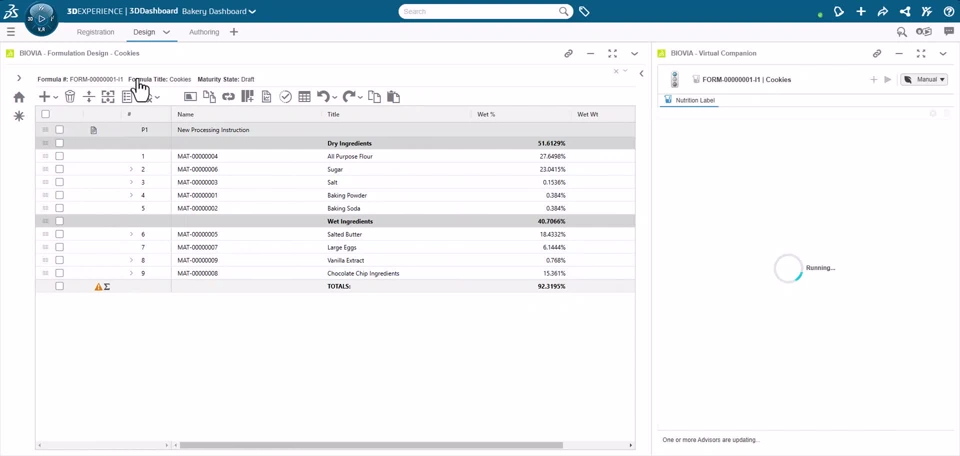Image resolution: width=960 pixels, height=456 pixels.
Task: Open the Virtual Companion widget menu chevron
Action: (943, 53)
